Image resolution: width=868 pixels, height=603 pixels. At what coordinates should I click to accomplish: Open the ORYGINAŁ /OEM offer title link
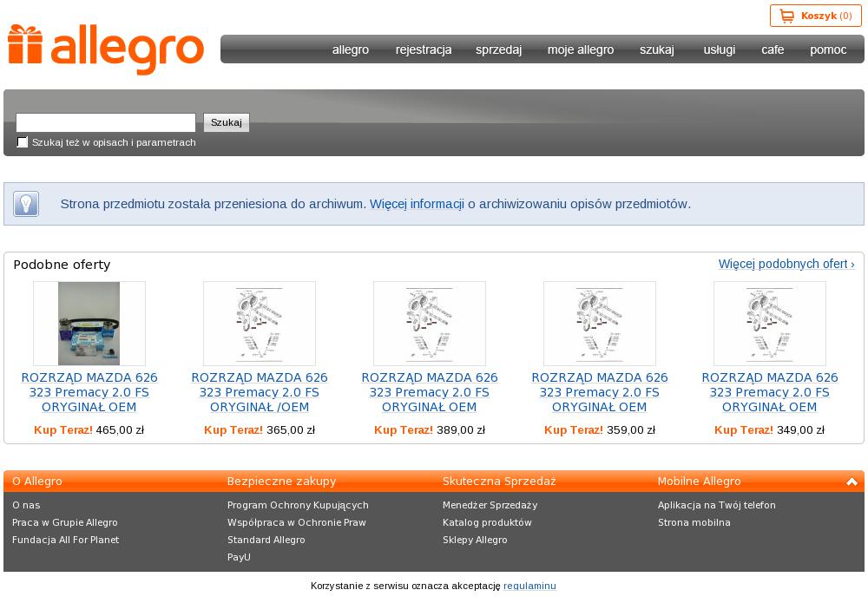coord(260,392)
